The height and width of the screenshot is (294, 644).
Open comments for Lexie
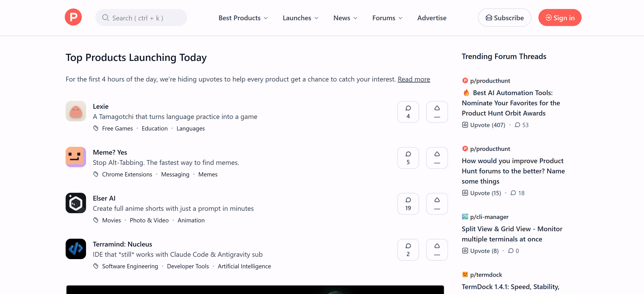click(x=408, y=112)
